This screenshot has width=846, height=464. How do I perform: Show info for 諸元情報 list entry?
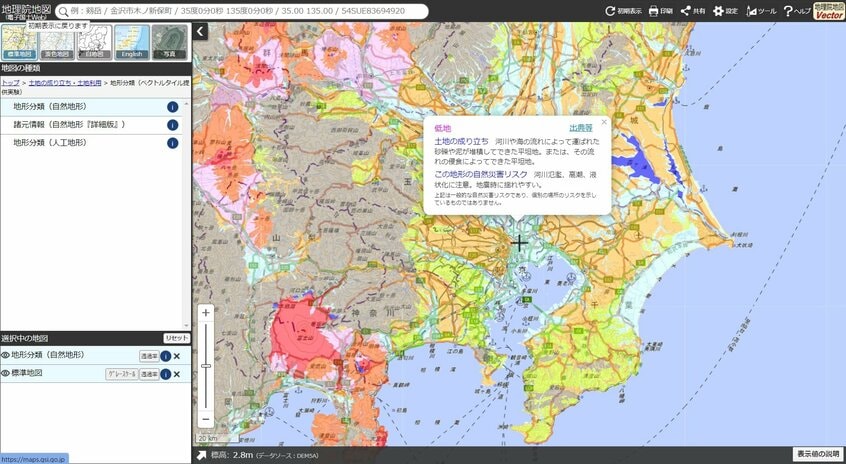click(173, 125)
